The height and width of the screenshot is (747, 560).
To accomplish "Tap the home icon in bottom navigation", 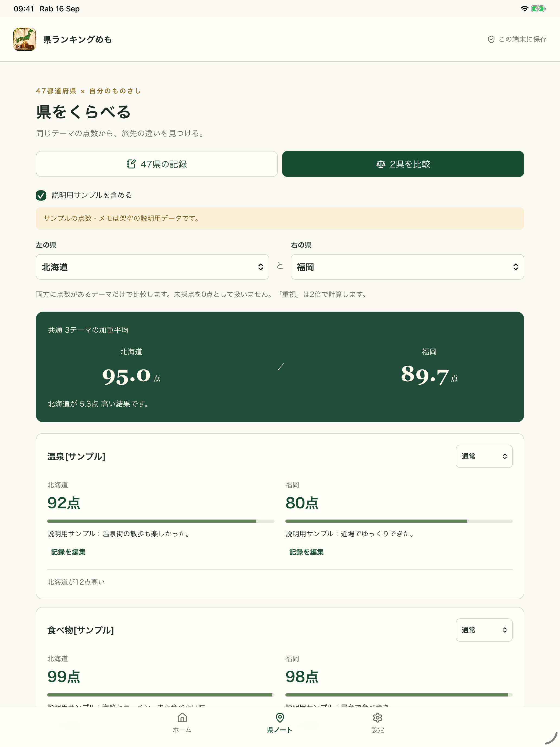I will click(182, 717).
